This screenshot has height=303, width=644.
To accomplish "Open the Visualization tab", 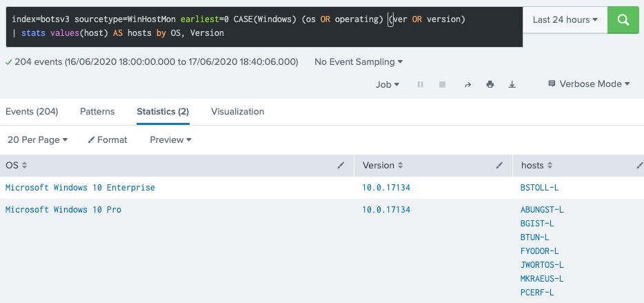I will click(237, 111).
